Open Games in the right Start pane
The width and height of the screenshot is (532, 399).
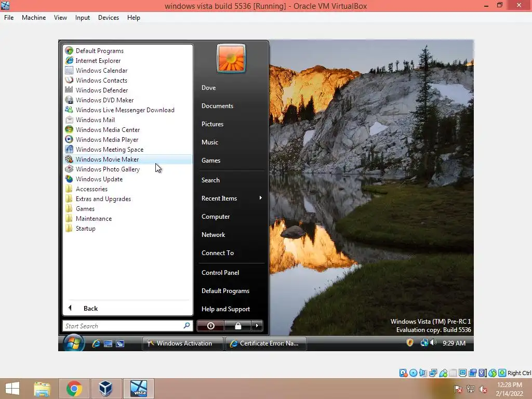pos(231,160)
